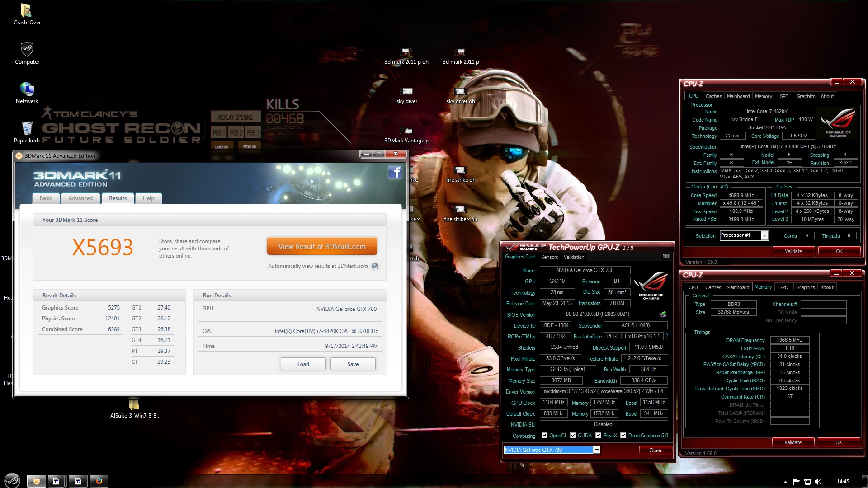The height and width of the screenshot is (488, 868).
Task: Click the Graphics Score value 5275
Action: 114,308
